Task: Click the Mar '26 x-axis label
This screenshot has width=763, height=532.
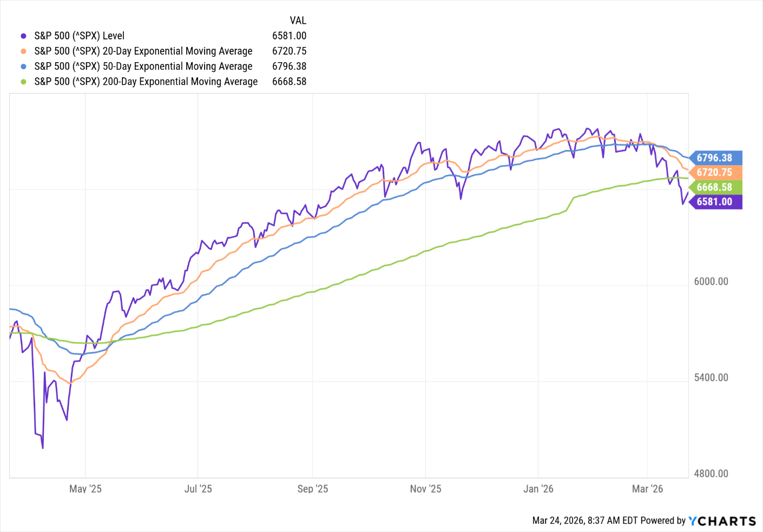Action: (x=647, y=489)
